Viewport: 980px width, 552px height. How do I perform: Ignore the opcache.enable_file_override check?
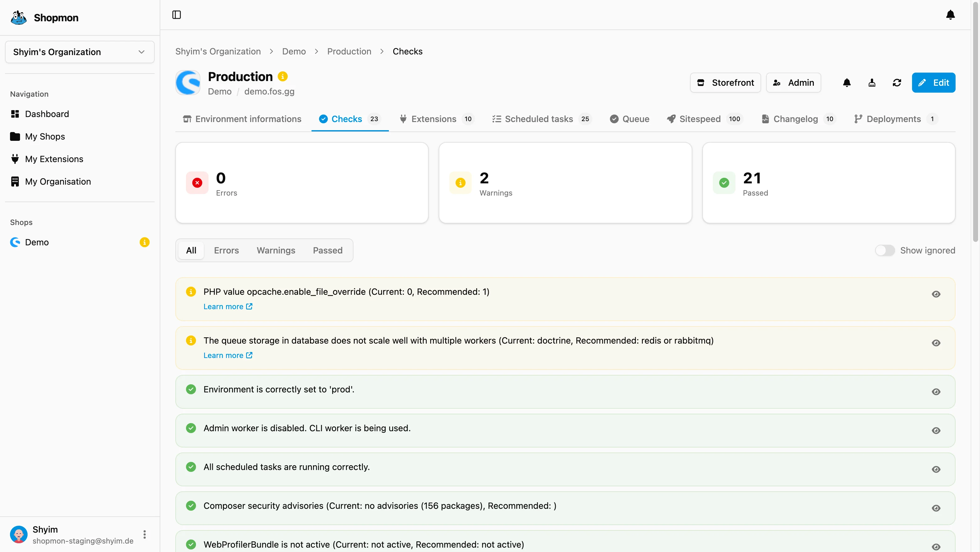click(x=936, y=294)
